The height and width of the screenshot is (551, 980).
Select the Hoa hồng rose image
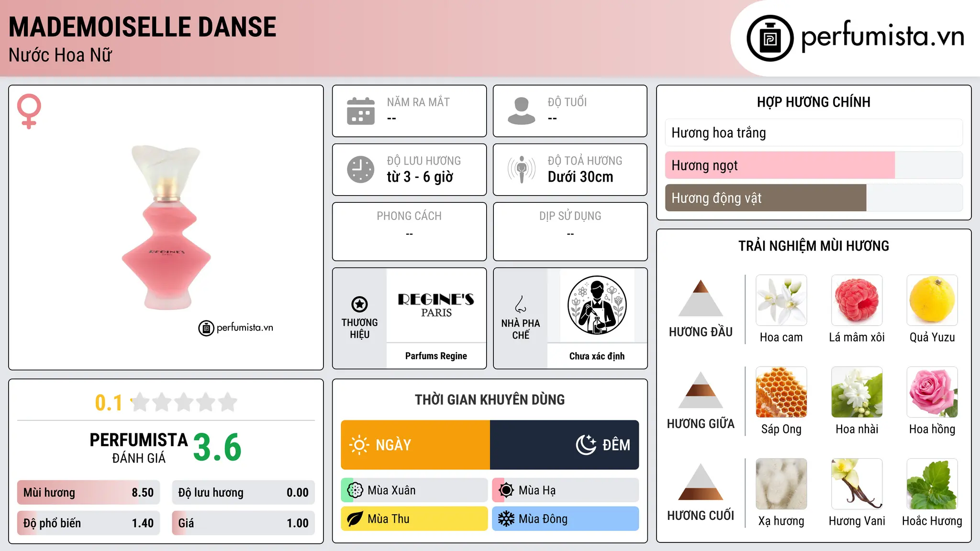[x=932, y=392]
